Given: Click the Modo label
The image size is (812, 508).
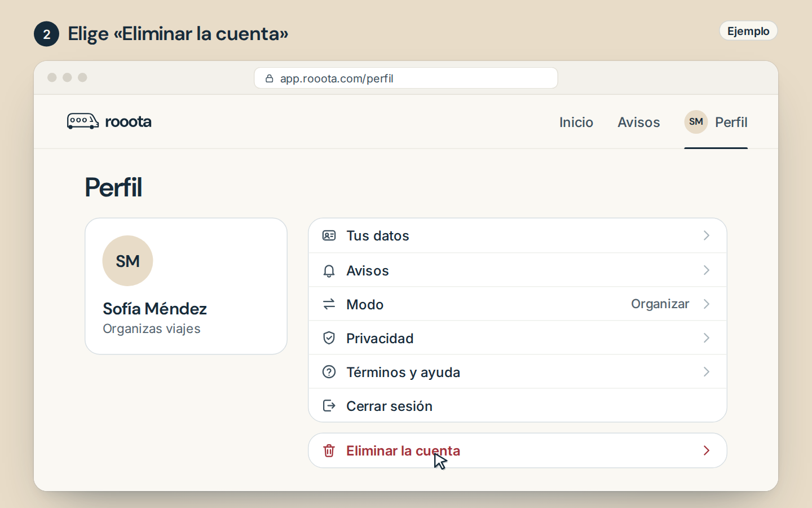Looking at the screenshot, I should (364, 304).
